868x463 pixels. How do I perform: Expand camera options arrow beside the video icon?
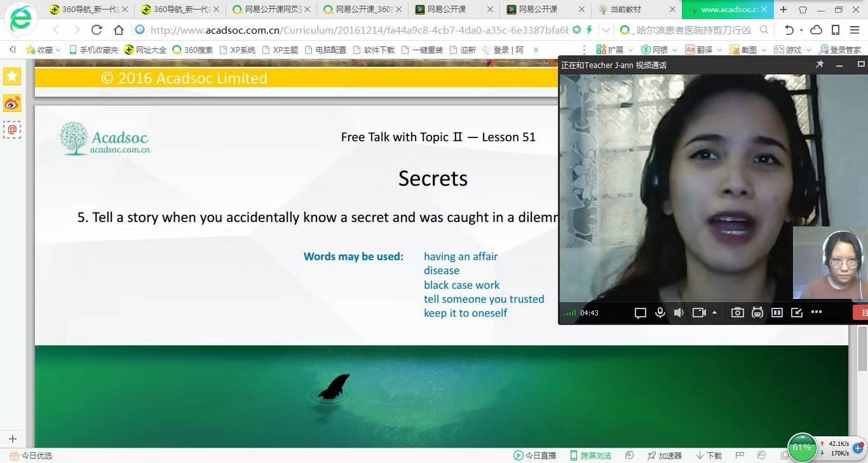715,312
